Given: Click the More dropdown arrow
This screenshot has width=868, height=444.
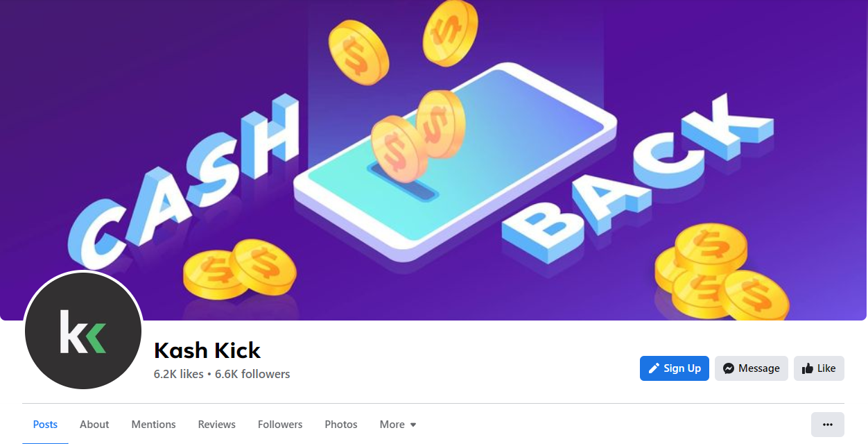Looking at the screenshot, I should tap(413, 425).
